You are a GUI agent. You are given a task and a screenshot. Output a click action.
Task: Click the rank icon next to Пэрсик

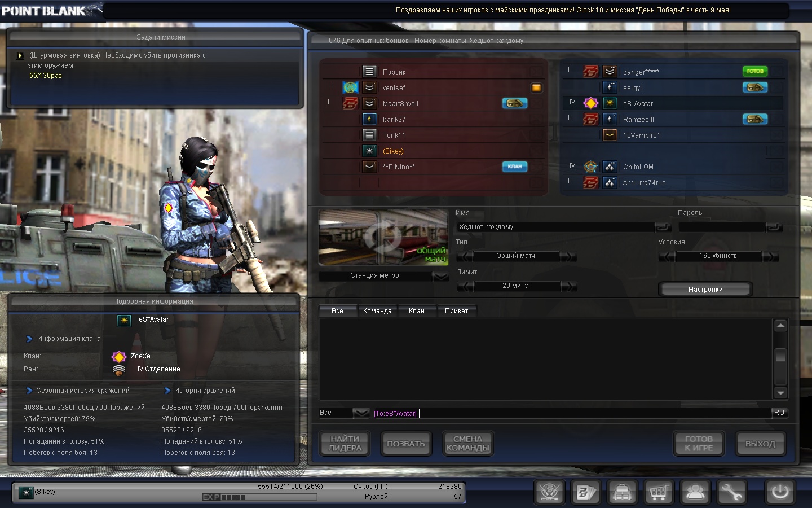pyautogui.click(x=369, y=72)
